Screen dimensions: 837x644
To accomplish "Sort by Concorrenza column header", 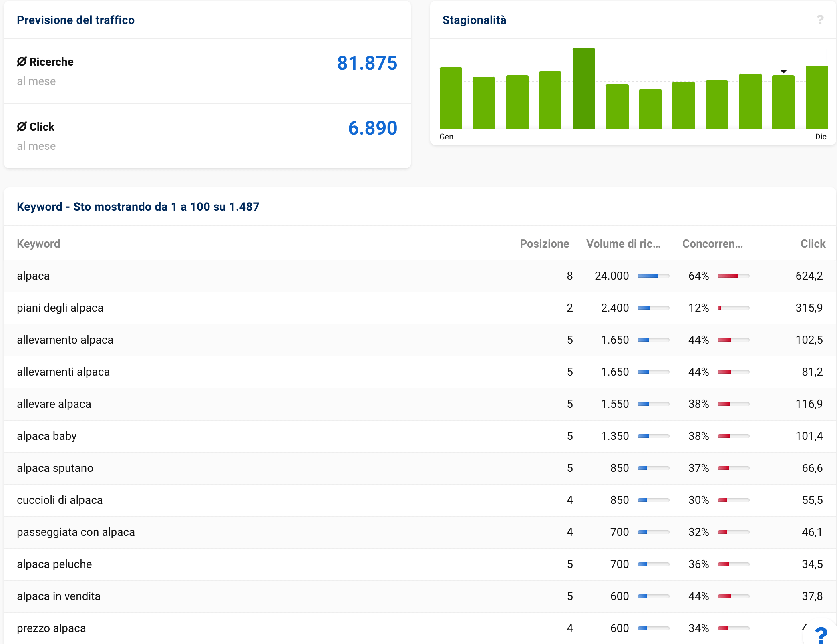I will pos(712,244).
